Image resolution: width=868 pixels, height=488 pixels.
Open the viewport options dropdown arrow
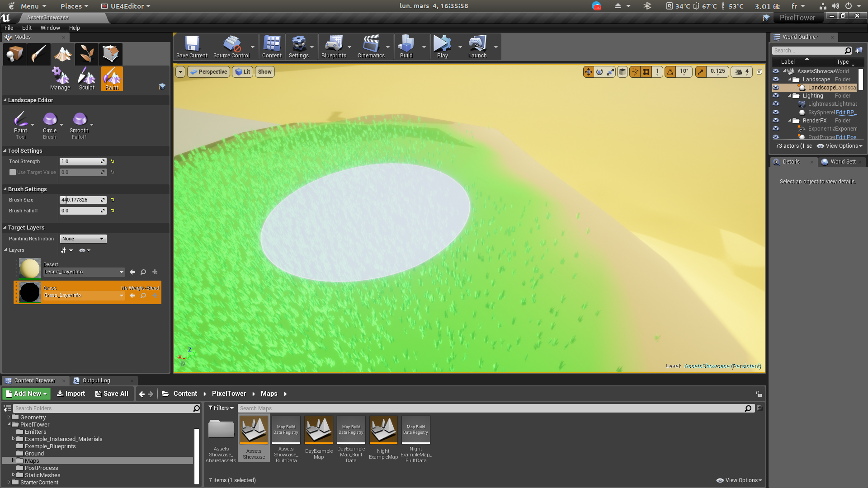180,72
